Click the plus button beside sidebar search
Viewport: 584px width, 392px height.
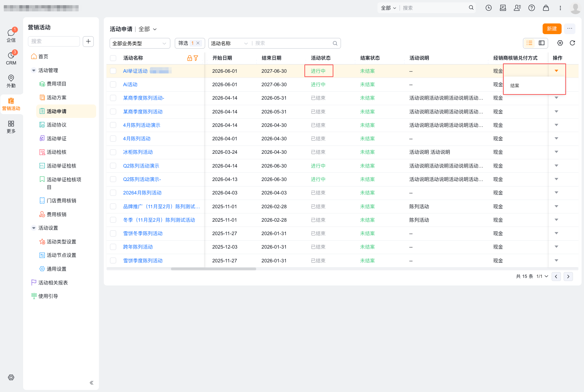click(x=88, y=41)
